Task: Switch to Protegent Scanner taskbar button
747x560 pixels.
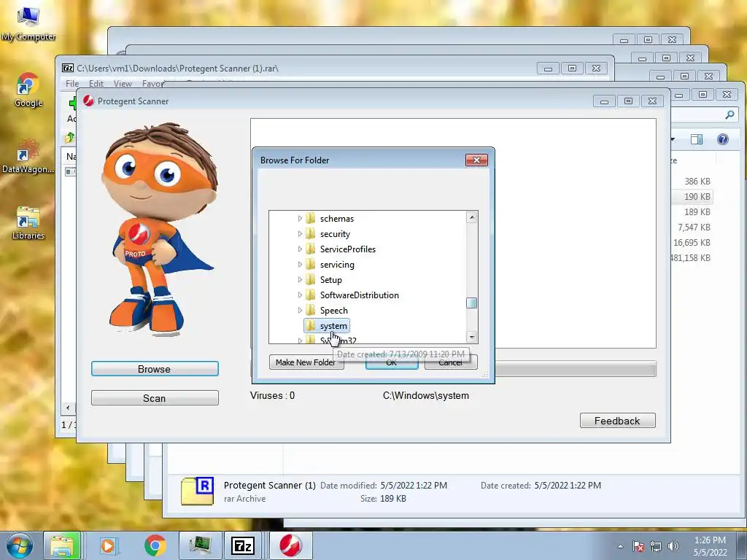Action: (290, 545)
